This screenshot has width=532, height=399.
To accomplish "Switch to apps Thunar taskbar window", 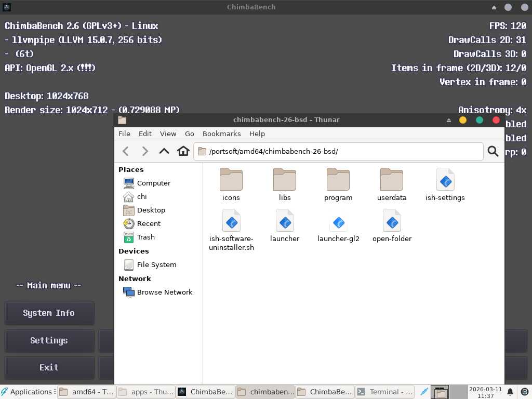I will 146,392.
